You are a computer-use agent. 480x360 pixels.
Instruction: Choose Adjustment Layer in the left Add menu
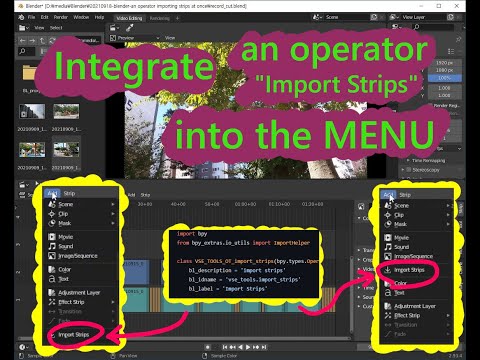[81, 293]
